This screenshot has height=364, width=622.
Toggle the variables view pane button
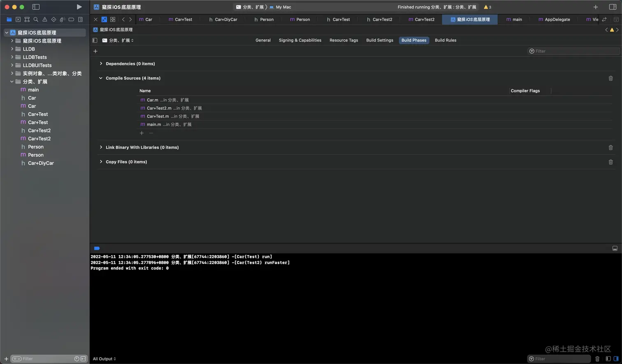(608, 359)
